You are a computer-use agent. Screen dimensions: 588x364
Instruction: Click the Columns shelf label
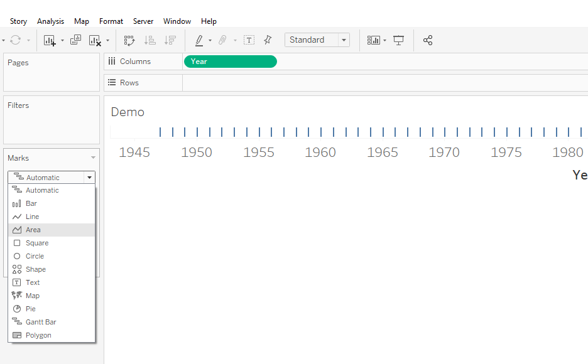135,62
